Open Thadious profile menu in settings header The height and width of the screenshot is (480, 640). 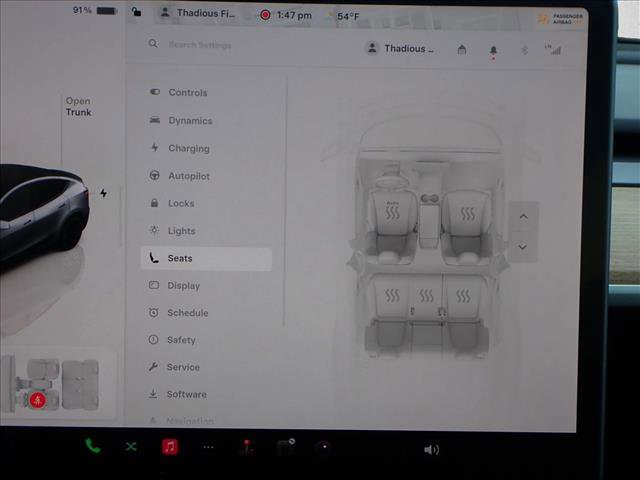400,49
